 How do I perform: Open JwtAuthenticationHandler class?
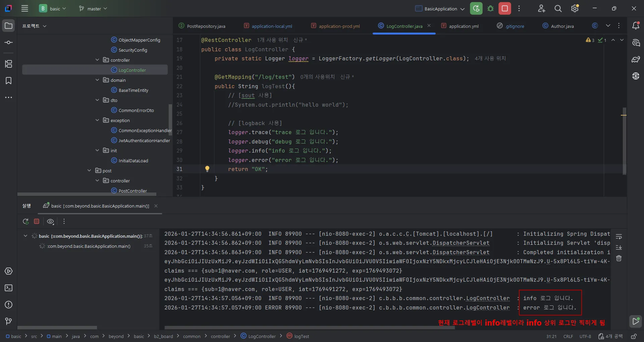141,140
